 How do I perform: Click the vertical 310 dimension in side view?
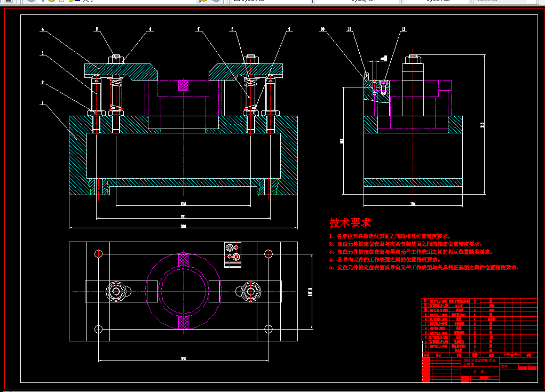(482, 125)
